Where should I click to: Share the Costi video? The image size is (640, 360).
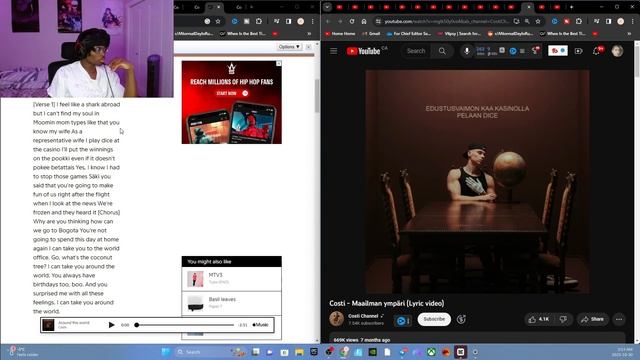click(x=593, y=319)
